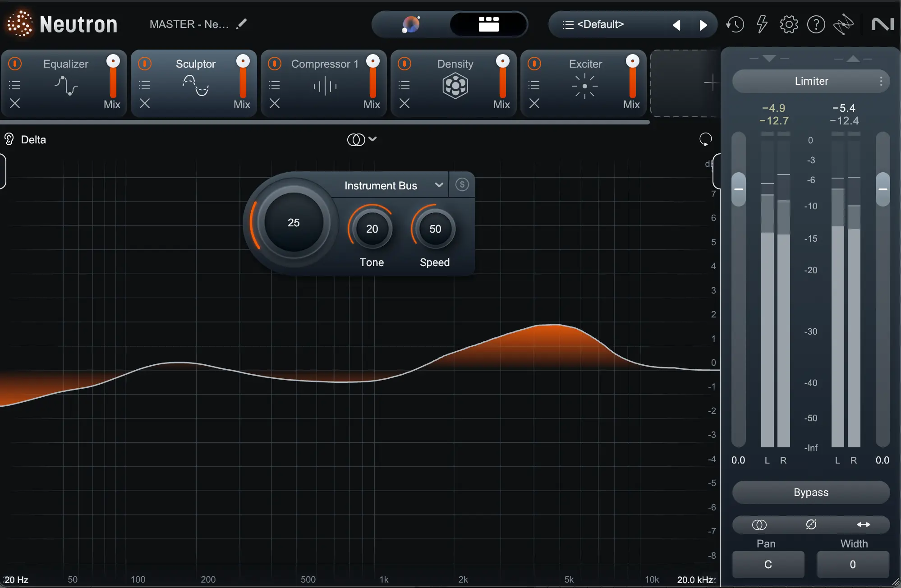The width and height of the screenshot is (901, 588).
Task: Toggle Density module power button
Action: [405, 64]
